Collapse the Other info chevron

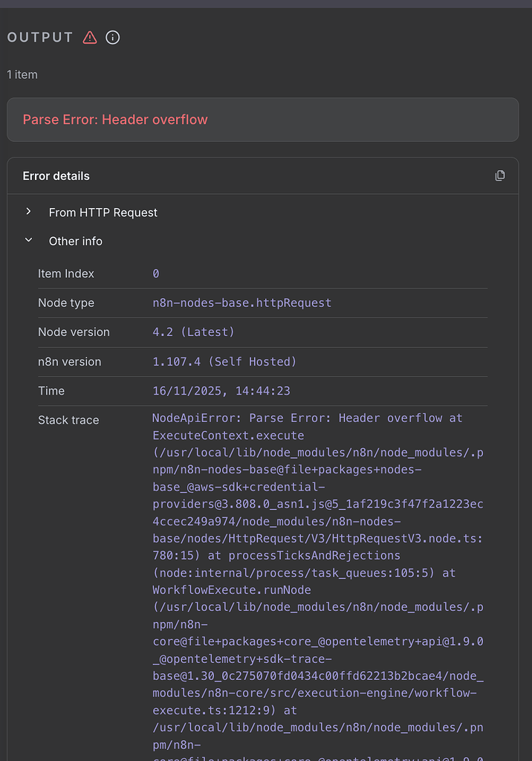[28, 241]
